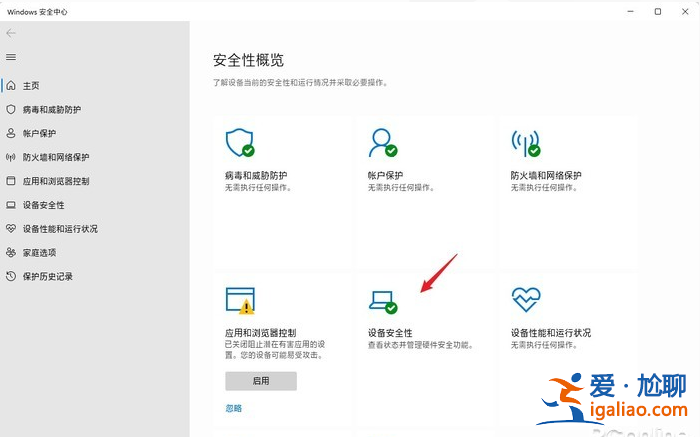700x437 pixels.
Task: Select 主页 in the sidebar
Action: [30, 86]
